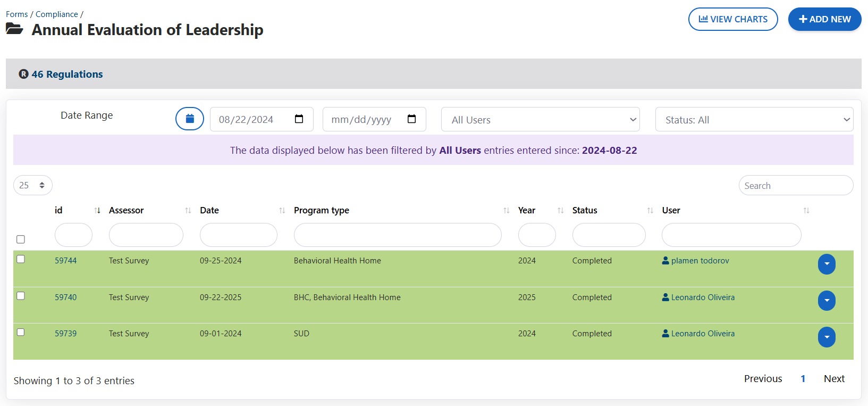Change the 25 entries per page selector
The image size is (868, 406).
click(x=32, y=185)
